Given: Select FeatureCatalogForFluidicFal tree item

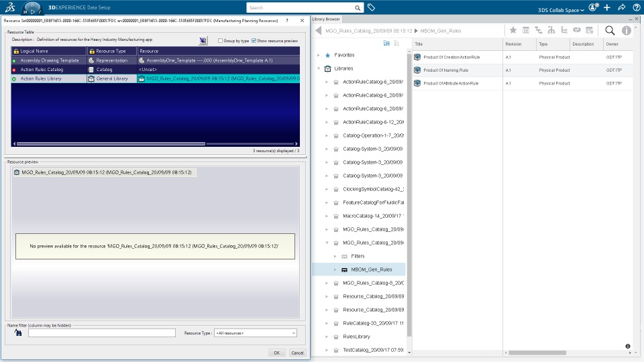Looking at the screenshot, I should pyautogui.click(x=374, y=202).
